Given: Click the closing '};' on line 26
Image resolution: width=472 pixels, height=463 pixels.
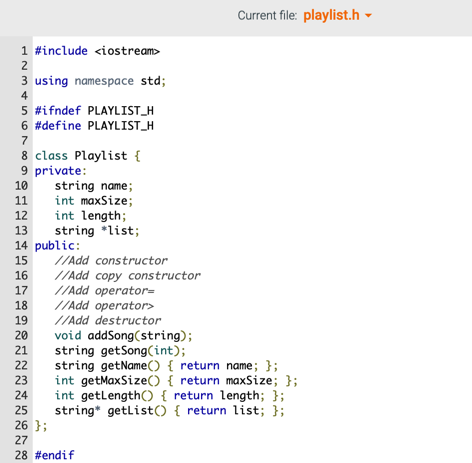Looking at the screenshot, I should (41, 425).
